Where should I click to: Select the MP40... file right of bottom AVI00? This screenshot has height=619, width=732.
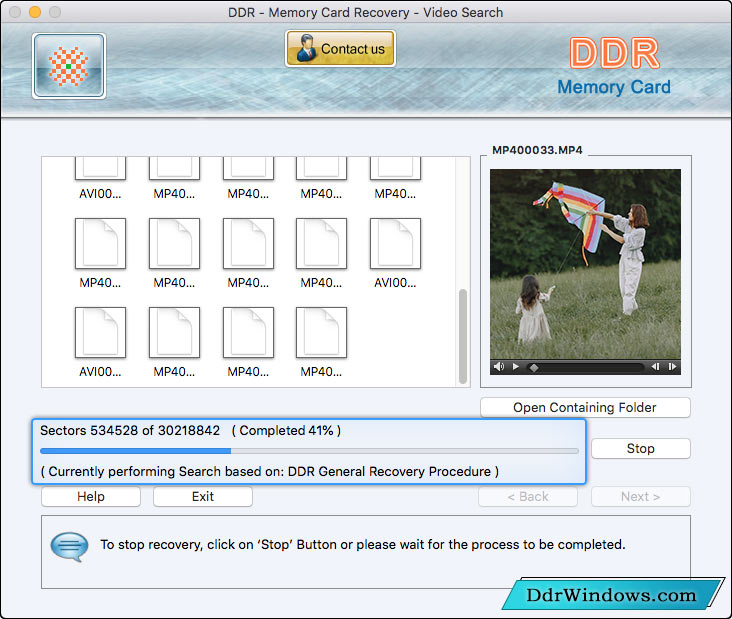(174, 342)
